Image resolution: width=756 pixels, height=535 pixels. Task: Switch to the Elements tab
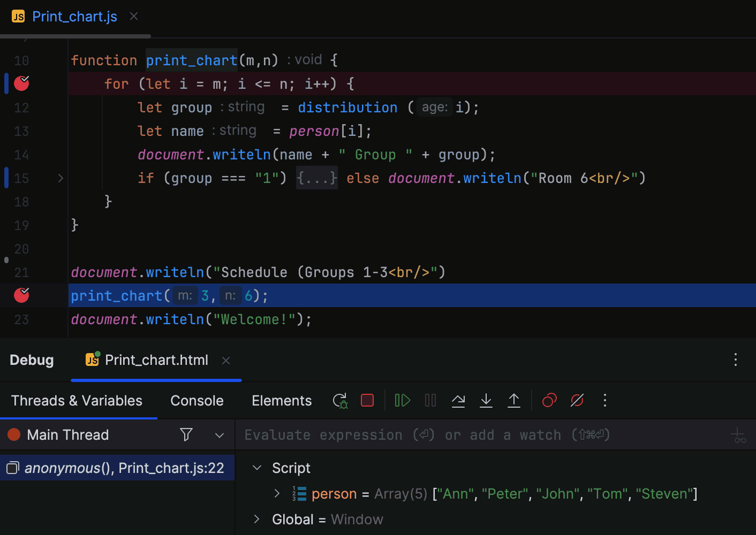(x=282, y=400)
